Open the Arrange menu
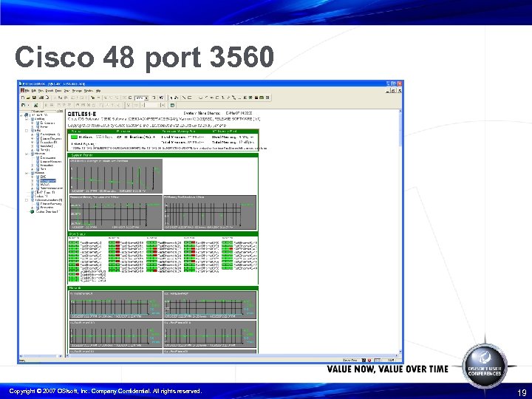Screen dimensions: 532x399 [x=77, y=91]
